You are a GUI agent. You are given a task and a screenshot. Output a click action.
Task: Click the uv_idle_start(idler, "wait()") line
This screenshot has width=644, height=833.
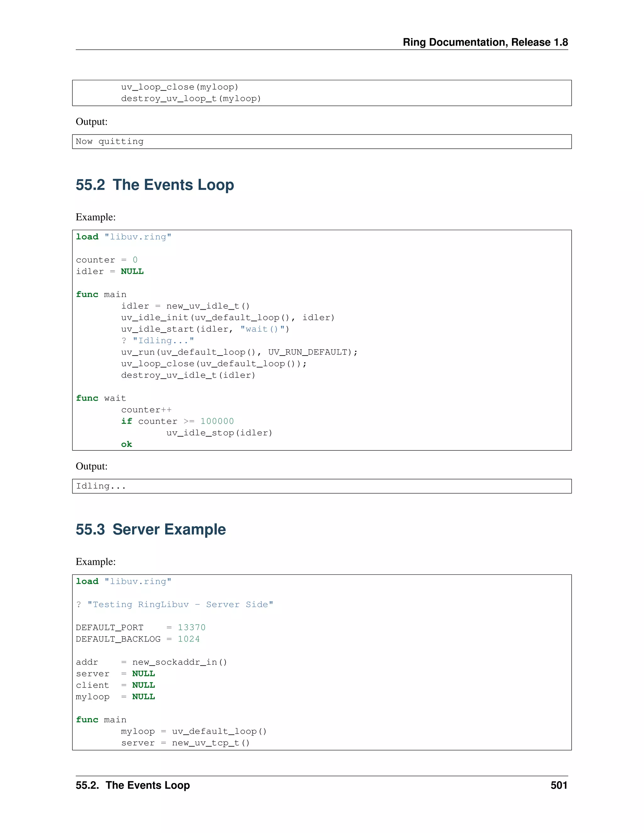205,329
